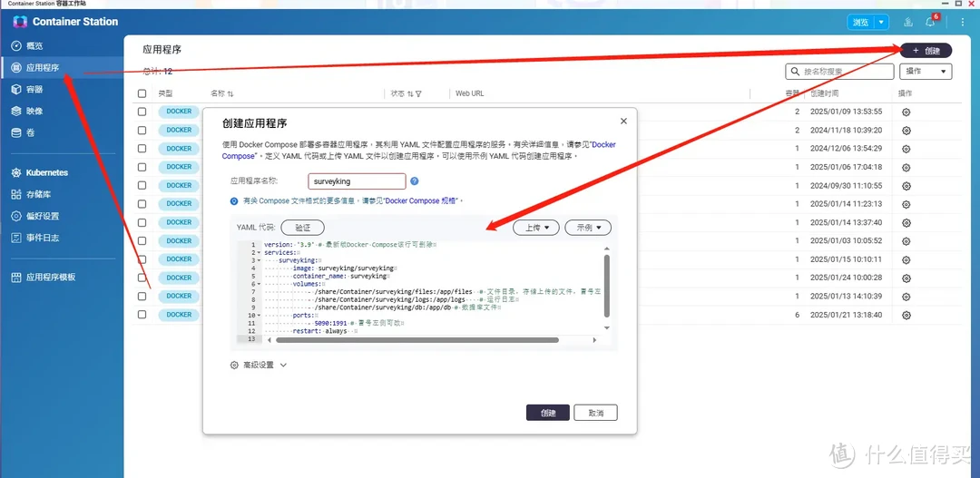Image resolution: width=980 pixels, height=478 pixels.
Task: Click the 浏览 browse button
Action: pos(861,23)
